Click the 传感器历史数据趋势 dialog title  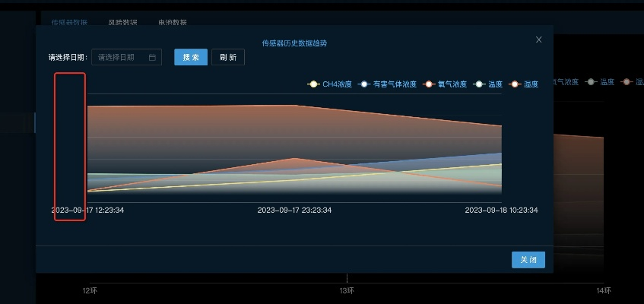tap(294, 43)
